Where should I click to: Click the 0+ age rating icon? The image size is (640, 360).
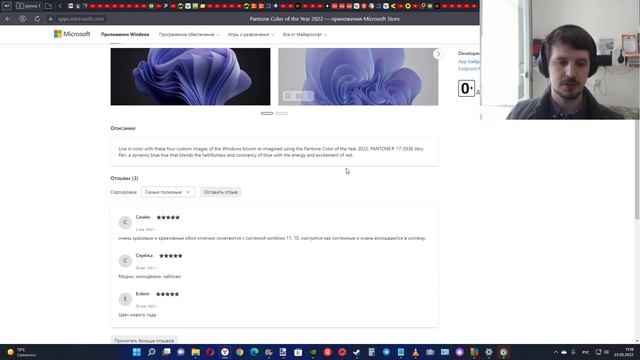466,89
